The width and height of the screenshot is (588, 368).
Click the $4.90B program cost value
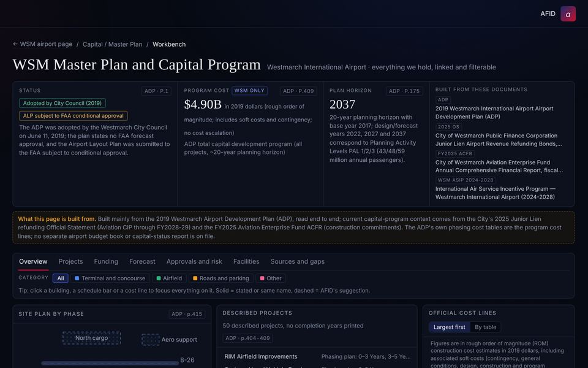[x=203, y=104]
